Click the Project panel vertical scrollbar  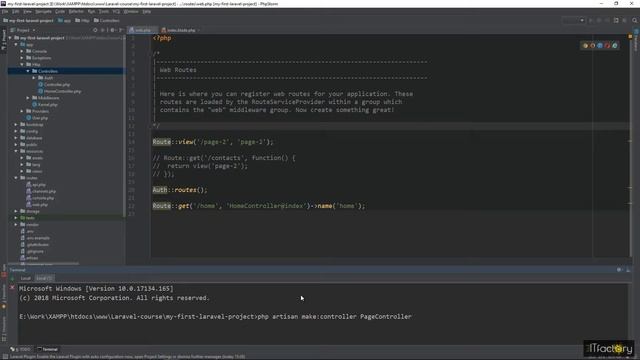pos(124,127)
